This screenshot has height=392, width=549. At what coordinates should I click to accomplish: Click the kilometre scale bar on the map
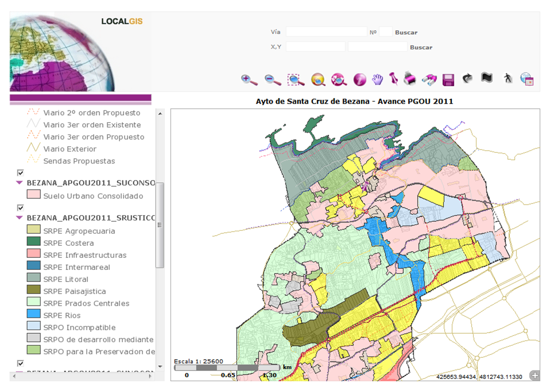coord(227,368)
